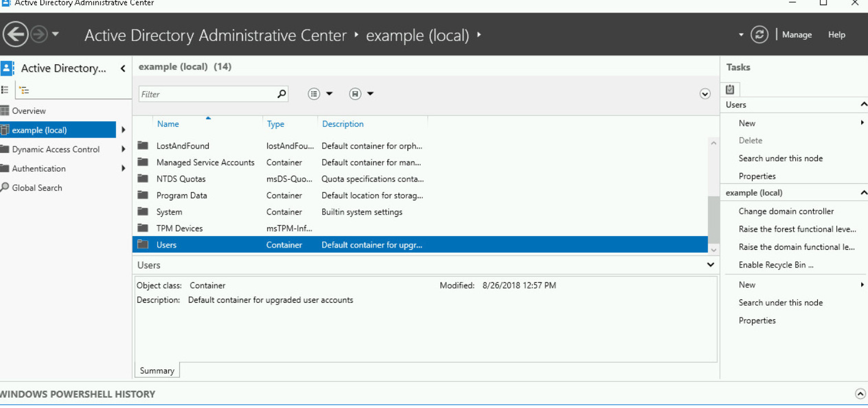Viewport: 868px width, 408px height.
Task: Switch the navigation pane to list view
Action: [5, 89]
